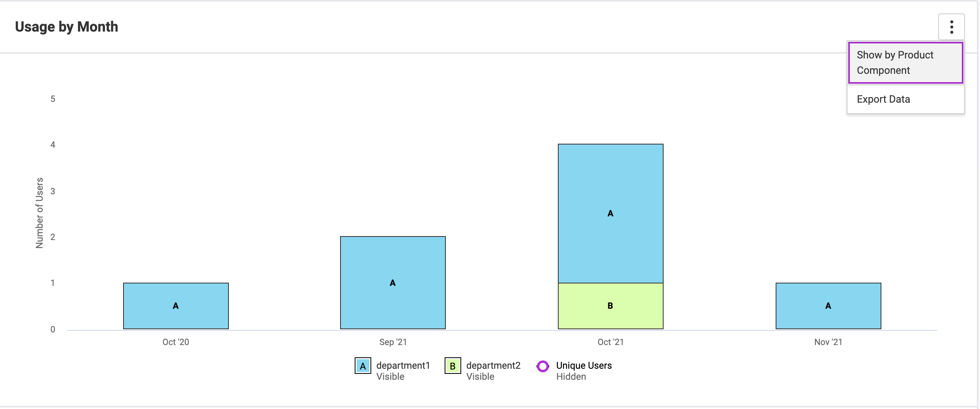Click the Sep '21 axis label
The width and height of the screenshot is (980, 409).
pos(393,342)
